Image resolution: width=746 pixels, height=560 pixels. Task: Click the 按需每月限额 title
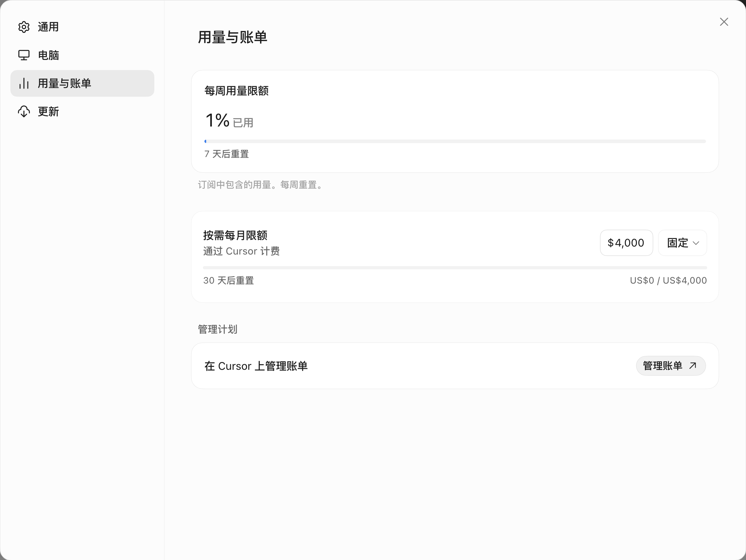click(x=235, y=236)
